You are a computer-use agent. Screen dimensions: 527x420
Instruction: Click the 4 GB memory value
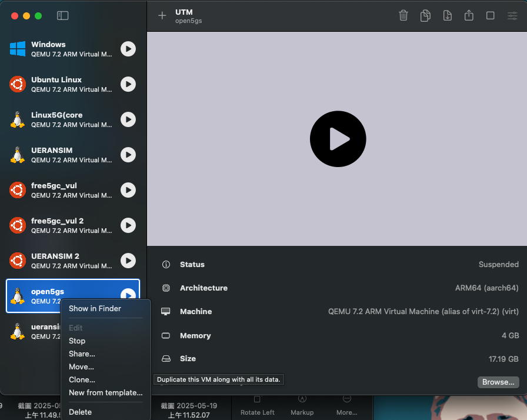510,336
